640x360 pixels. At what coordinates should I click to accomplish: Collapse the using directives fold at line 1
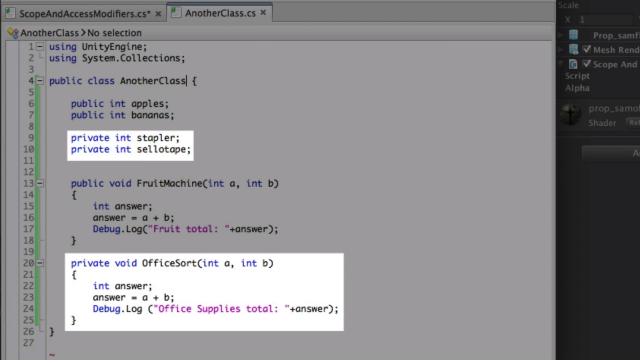click(x=40, y=47)
